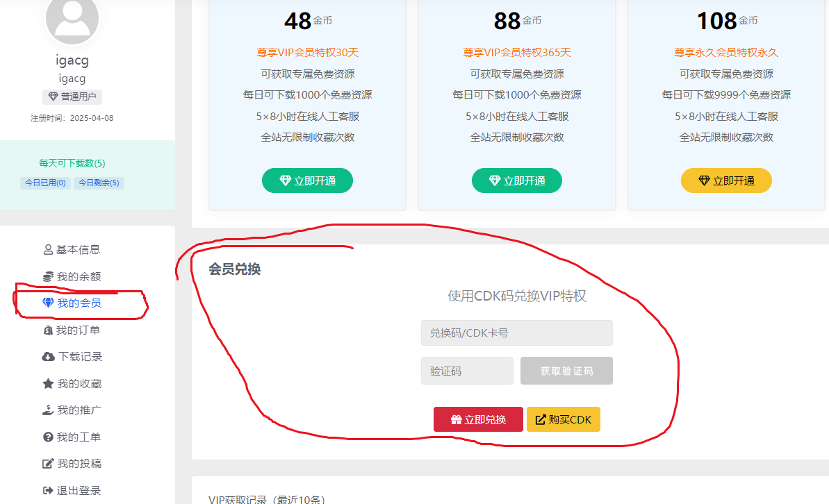Click the user profile avatar image

tap(72, 19)
